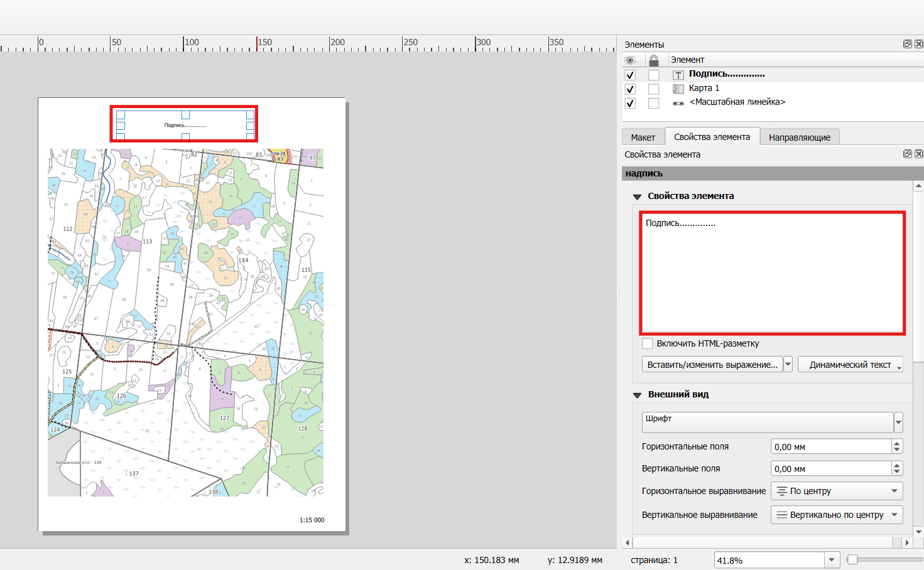Click the Динамический текст button
Viewport: 924px width, 570px height.
851,365
